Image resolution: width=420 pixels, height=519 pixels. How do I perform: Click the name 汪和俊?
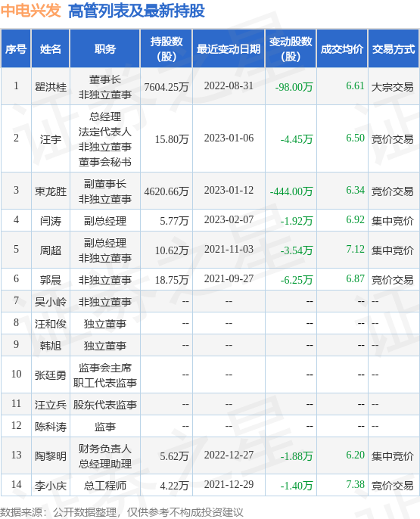coord(51,323)
